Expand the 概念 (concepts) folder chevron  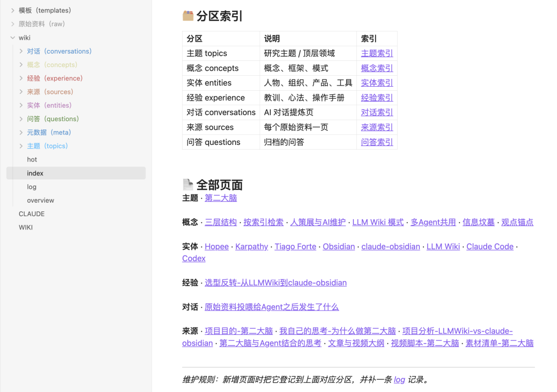coord(21,64)
